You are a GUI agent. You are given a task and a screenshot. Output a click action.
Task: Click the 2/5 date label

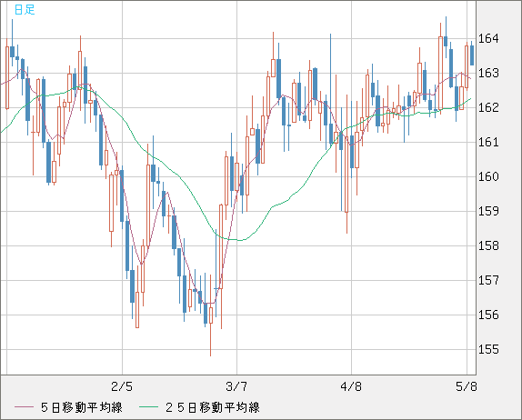click(122, 386)
